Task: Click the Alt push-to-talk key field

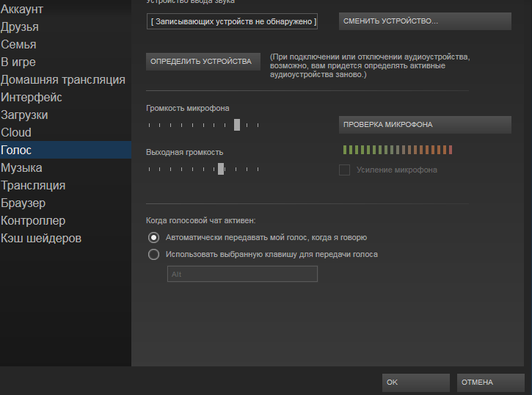Action: point(242,274)
